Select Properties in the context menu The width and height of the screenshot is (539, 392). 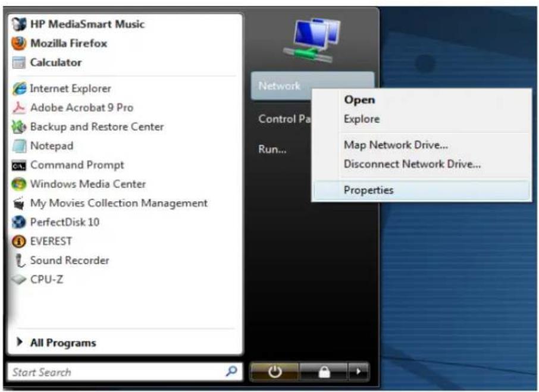(421, 190)
